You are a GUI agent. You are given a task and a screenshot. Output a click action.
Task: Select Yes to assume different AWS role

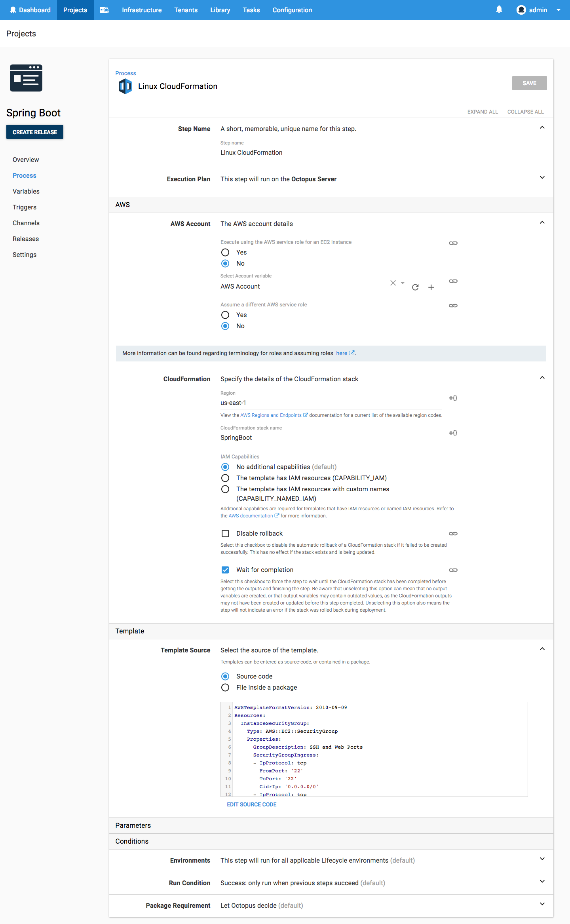point(225,315)
